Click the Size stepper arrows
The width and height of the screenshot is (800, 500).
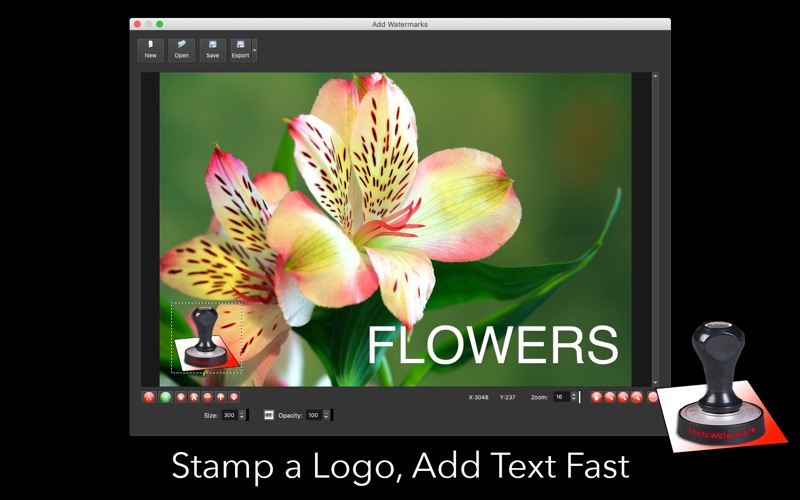(242, 415)
